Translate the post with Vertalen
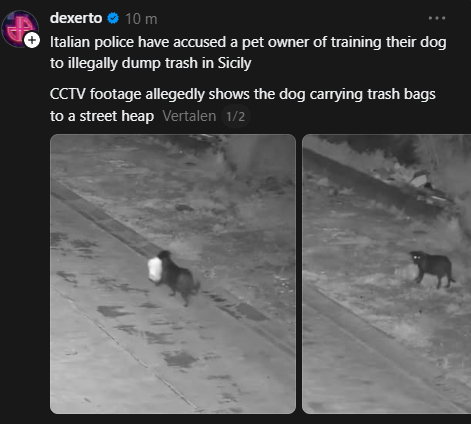Screen dimensions: 471x424 [189, 116]
